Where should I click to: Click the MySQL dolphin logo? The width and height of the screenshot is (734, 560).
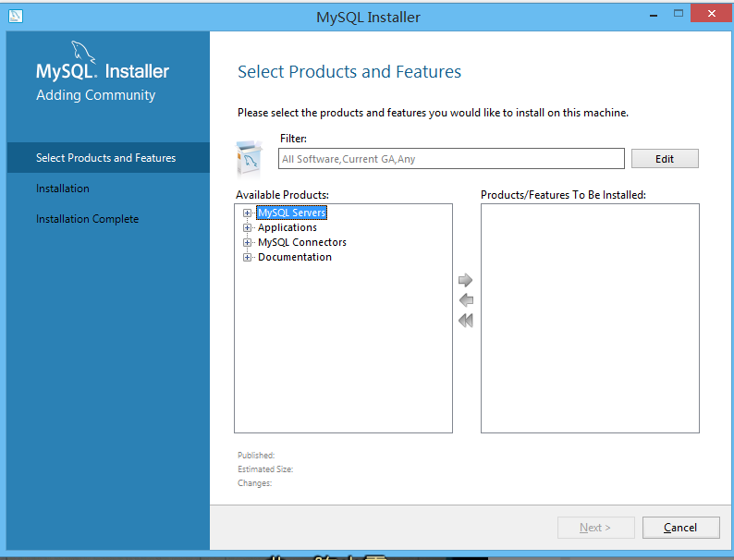pyautogui.click(x=83, y=52)
